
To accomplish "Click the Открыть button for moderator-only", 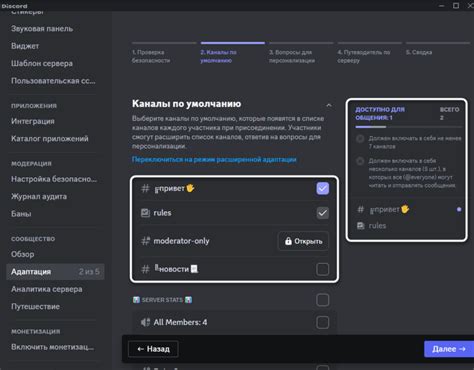I will [303, 241].
